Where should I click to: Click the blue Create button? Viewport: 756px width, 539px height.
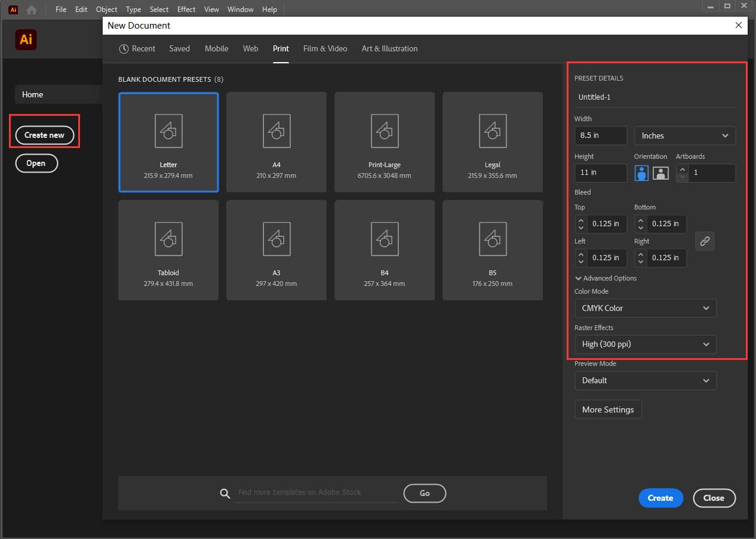[x=660, y=498]
